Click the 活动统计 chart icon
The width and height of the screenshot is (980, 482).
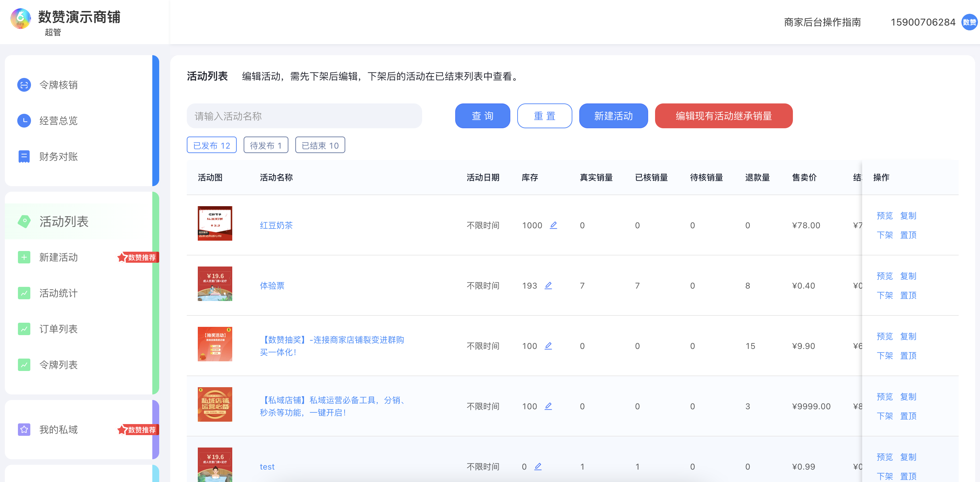pyautogui.click(x=24, y=293)
